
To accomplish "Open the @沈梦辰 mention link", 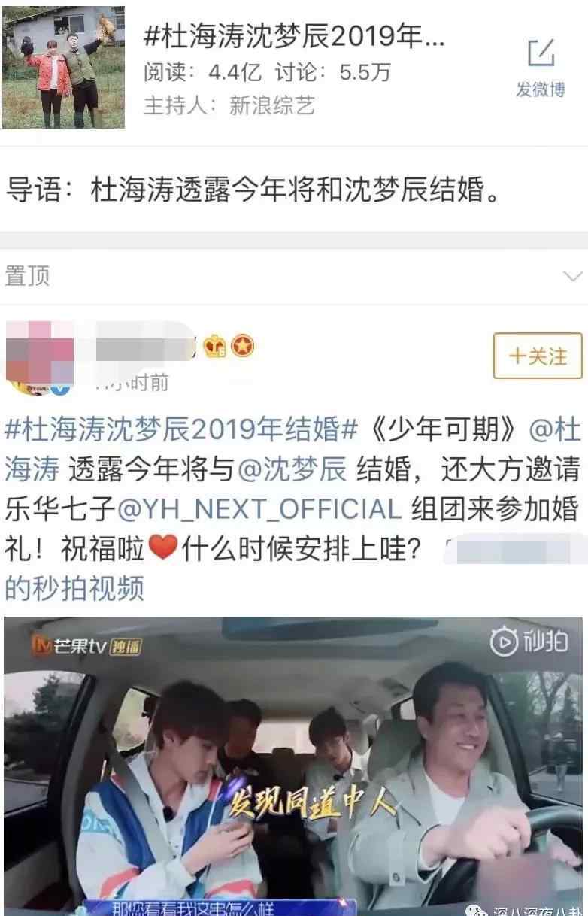I will pos(291,470).
